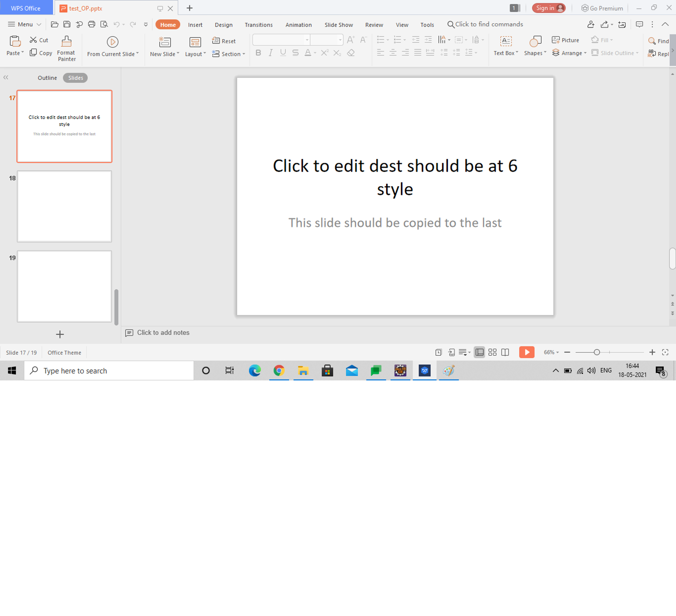Click the Save icon in quick toolbar

(x=67, y=24)
